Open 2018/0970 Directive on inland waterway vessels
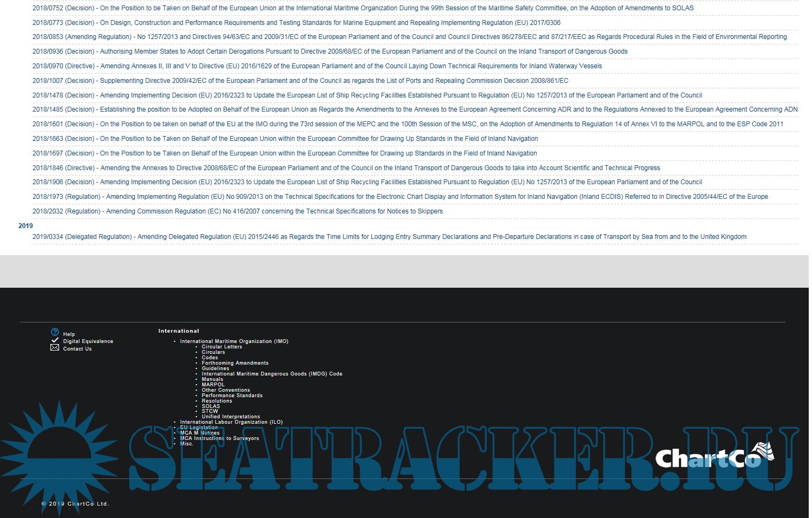The image size is (812, 518). point(317,66)
